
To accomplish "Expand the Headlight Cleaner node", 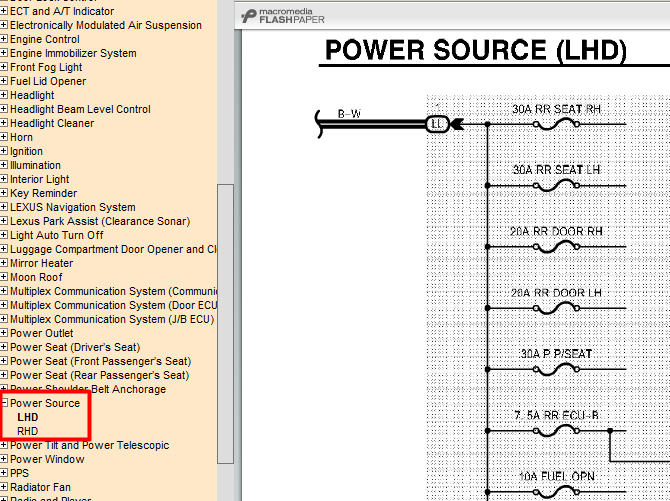I will click(x=4, y=123).
